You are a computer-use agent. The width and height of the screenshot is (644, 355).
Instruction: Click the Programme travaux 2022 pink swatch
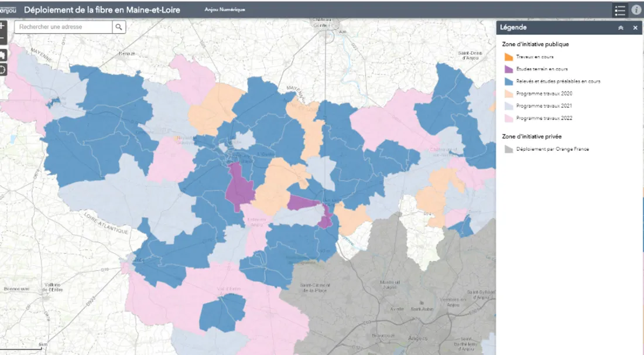(x=508, y=118)
